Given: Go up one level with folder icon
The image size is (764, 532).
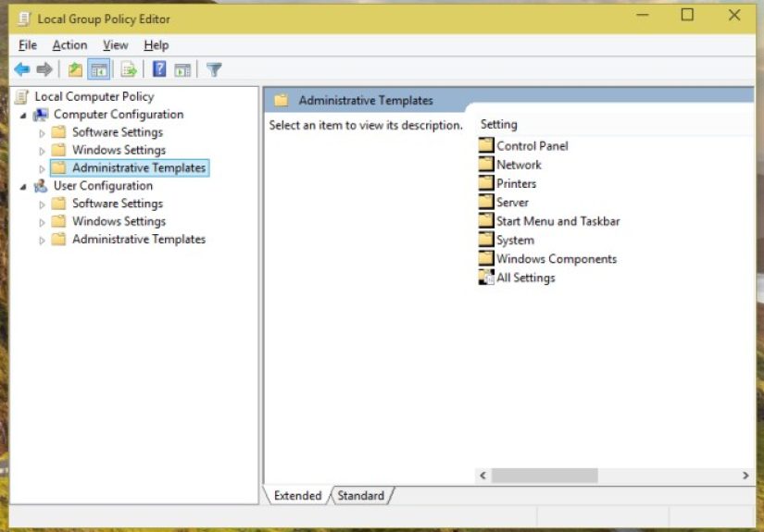Looking at the screenshot, I should [75, 69].
